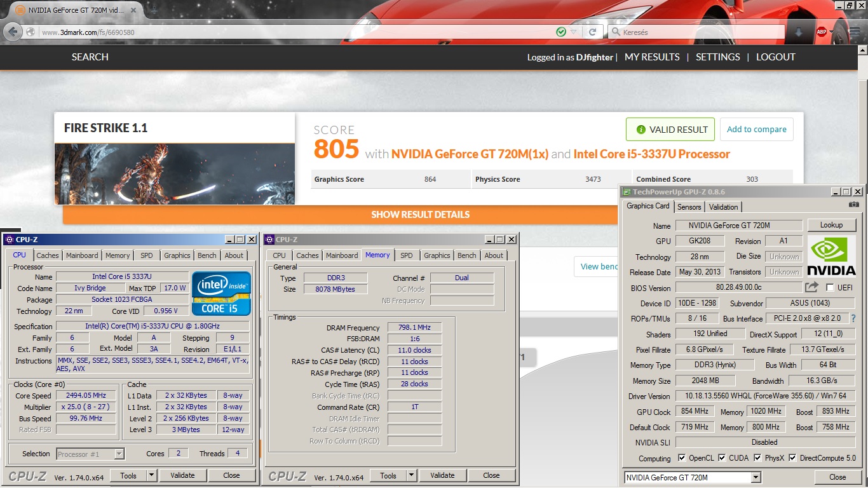The image size is (868, 488).
Task: Click Validate in the CPU-Z processor window
Action: click(182, 475)
